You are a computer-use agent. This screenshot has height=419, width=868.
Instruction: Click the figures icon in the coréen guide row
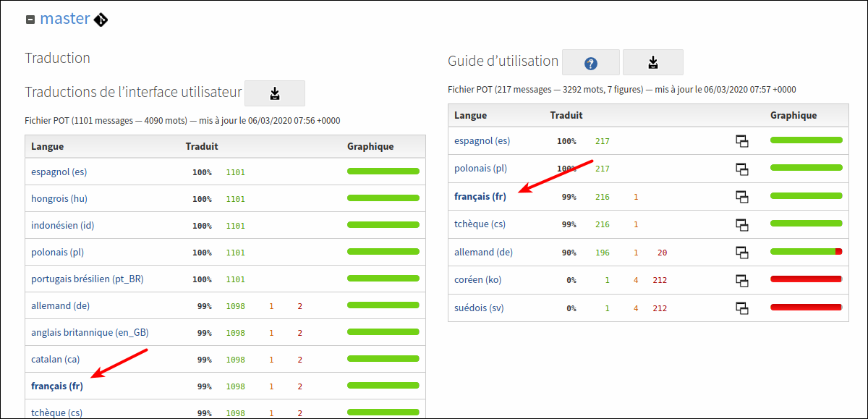(741, 280)
